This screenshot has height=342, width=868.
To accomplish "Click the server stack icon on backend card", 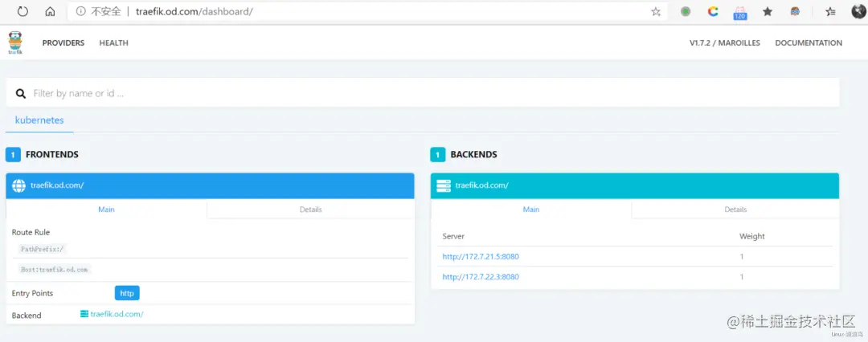I will [x=444, y=186].
